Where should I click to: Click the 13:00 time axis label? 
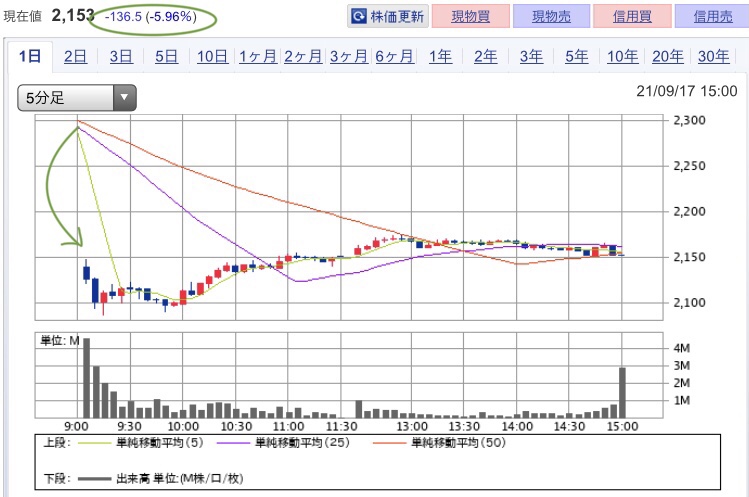[x=412, y=426]
